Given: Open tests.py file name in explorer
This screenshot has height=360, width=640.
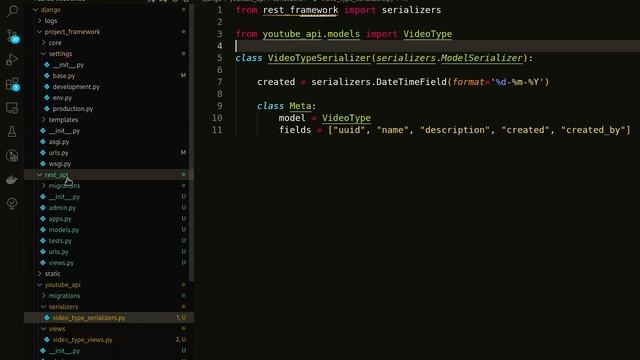Looking at the screenshot, I should click(x=60, y=241).
